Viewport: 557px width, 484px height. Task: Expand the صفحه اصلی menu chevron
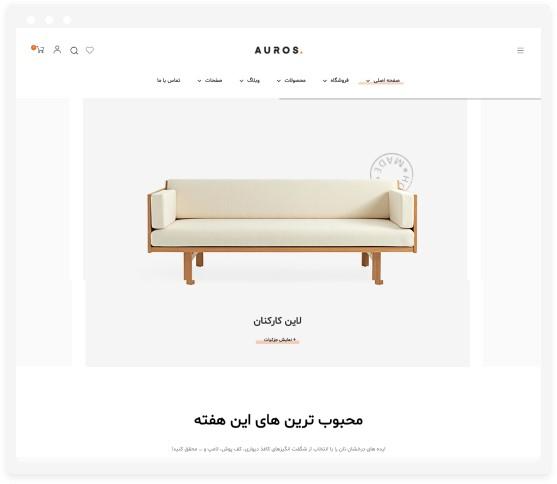368,81
